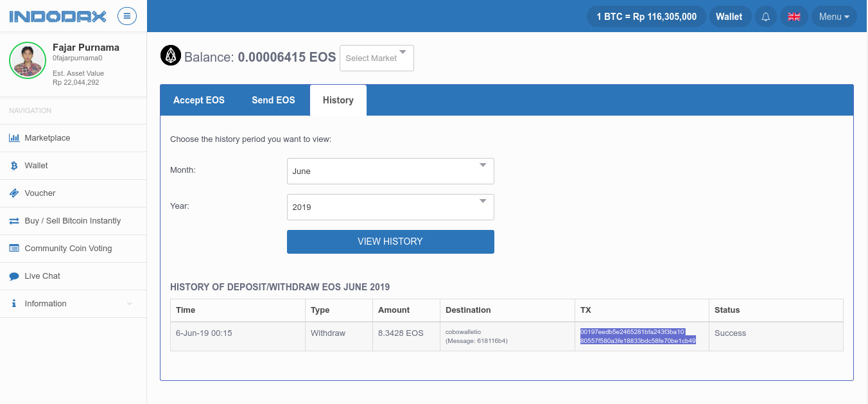Click the Live Chat bubble icon
This screenshot has height=404, width=868.
coord(14,276)
